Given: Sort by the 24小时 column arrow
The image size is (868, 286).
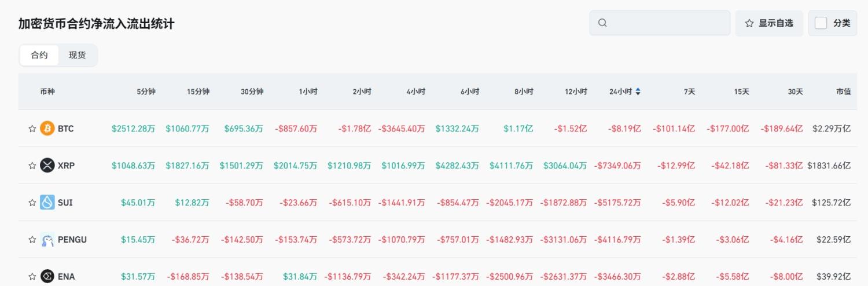Looking at the screenshot, I should [x=638, y=91].
